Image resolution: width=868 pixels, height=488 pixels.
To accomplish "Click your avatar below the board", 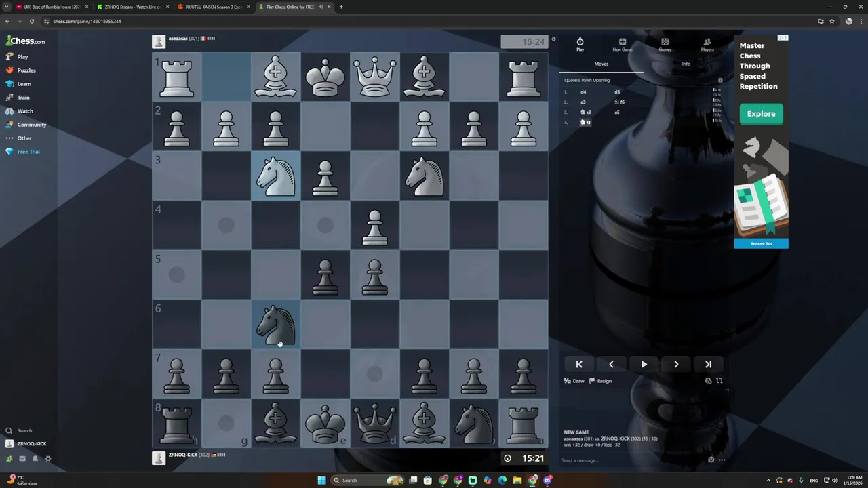I will (159, 458).
